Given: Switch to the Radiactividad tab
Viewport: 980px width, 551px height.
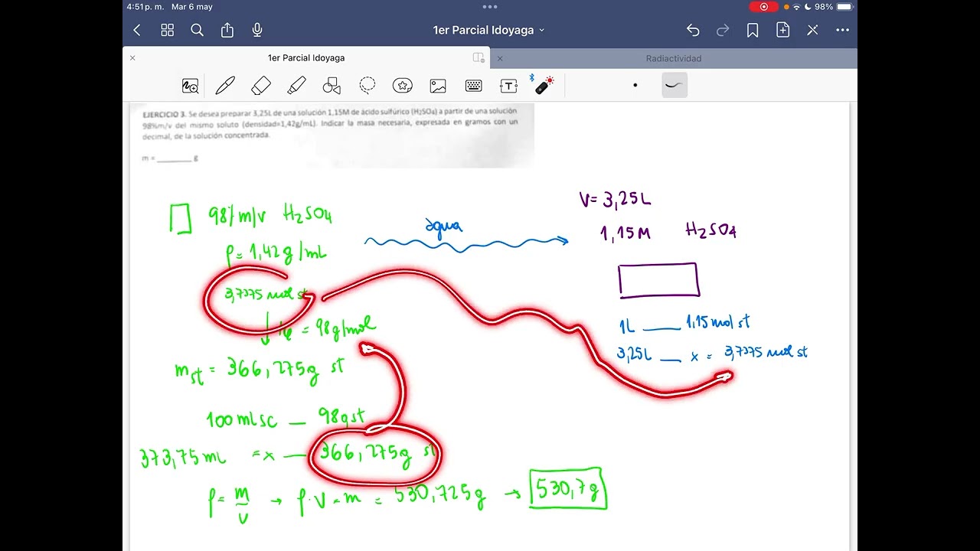Looking at the screenshot, I should pyautogui.click(x=674, y=58).
